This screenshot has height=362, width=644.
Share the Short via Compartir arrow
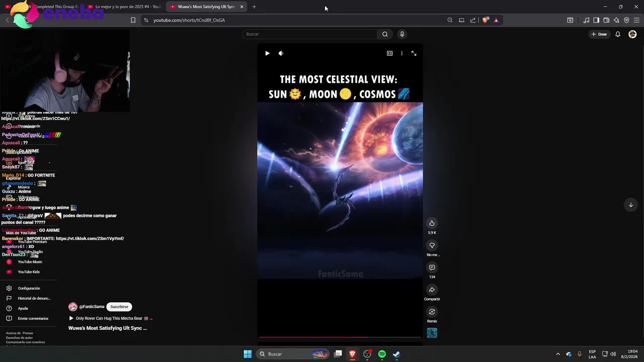pyautogui.click(x=432, y=290)
